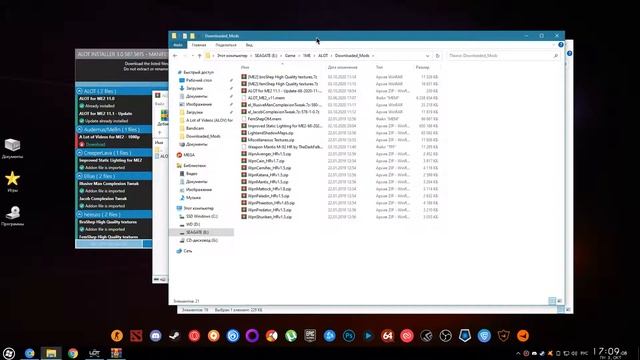Collapse the Ellise (2 files) group

click(x=80, y=176)
